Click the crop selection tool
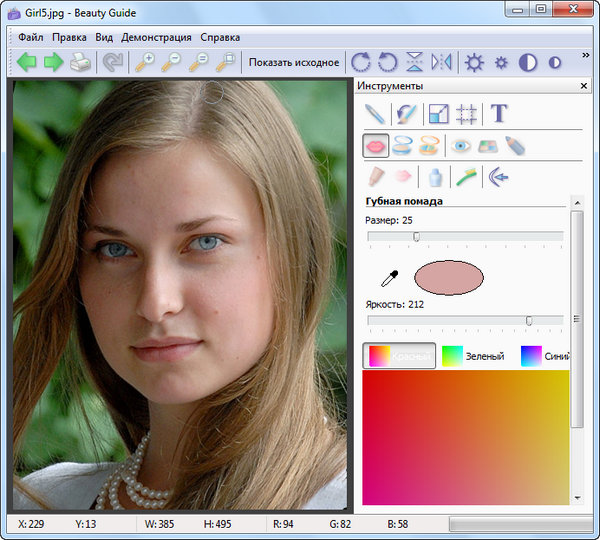Image resolution: width=600 pixels, height=540 pixels. [465, 114]
